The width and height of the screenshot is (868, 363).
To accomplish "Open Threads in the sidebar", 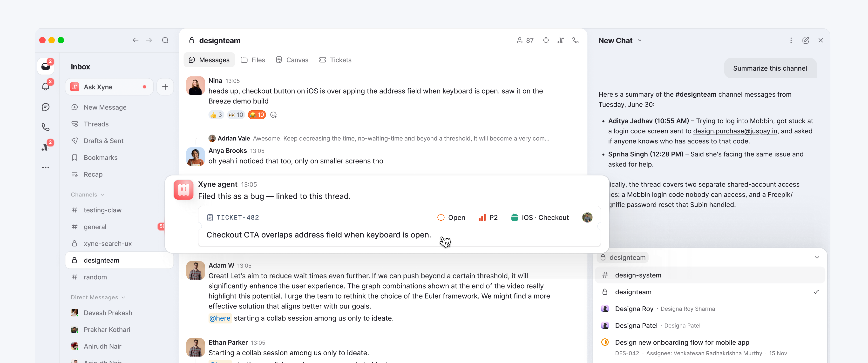I will pyautogui.click(x=96, y=124).
